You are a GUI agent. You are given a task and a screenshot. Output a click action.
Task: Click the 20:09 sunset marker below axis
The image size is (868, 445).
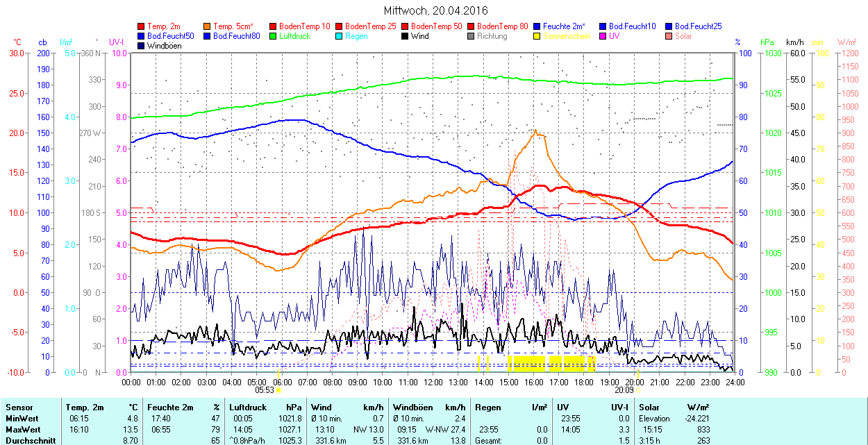click(x=624, y=390)
